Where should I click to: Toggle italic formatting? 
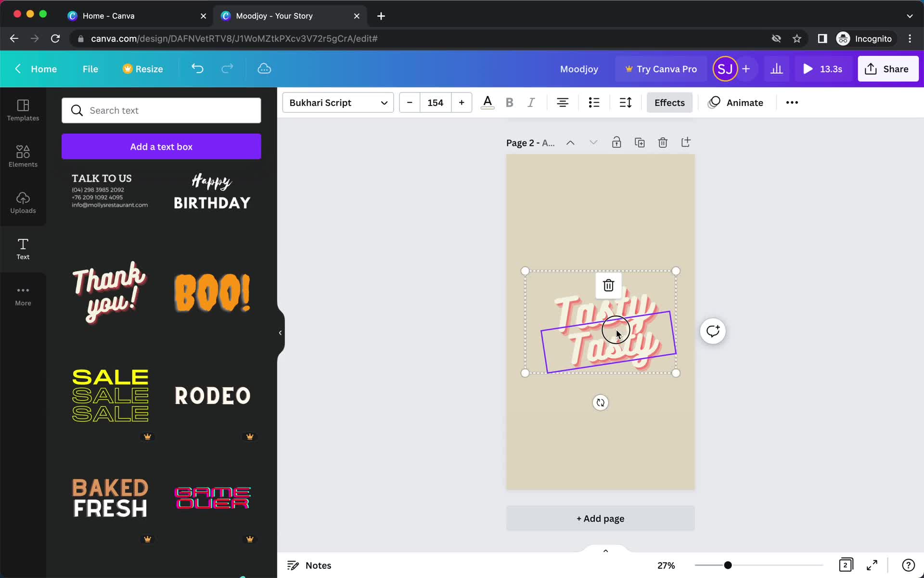531,103
